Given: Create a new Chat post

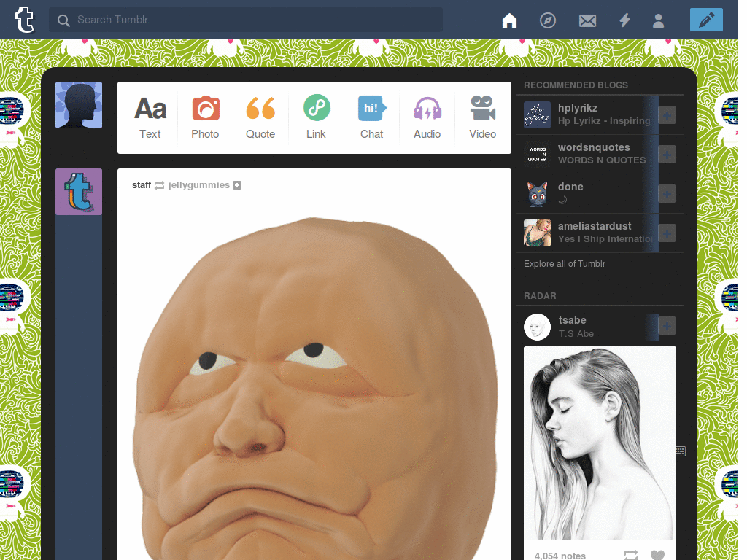Looking at the screenshot, I should tap(371, 117).
